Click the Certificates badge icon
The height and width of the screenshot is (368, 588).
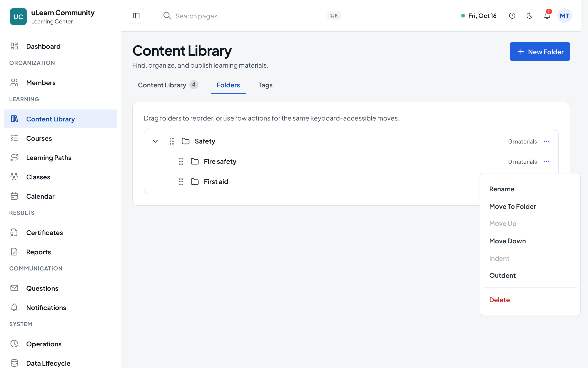(14, 233)
